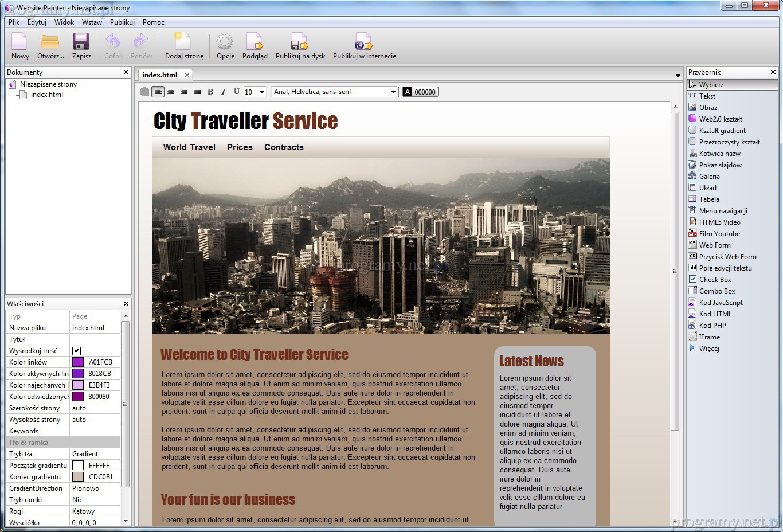Expand Więcej in the toolbox
This screenshot has width=783, height=532.
(708, 349)
